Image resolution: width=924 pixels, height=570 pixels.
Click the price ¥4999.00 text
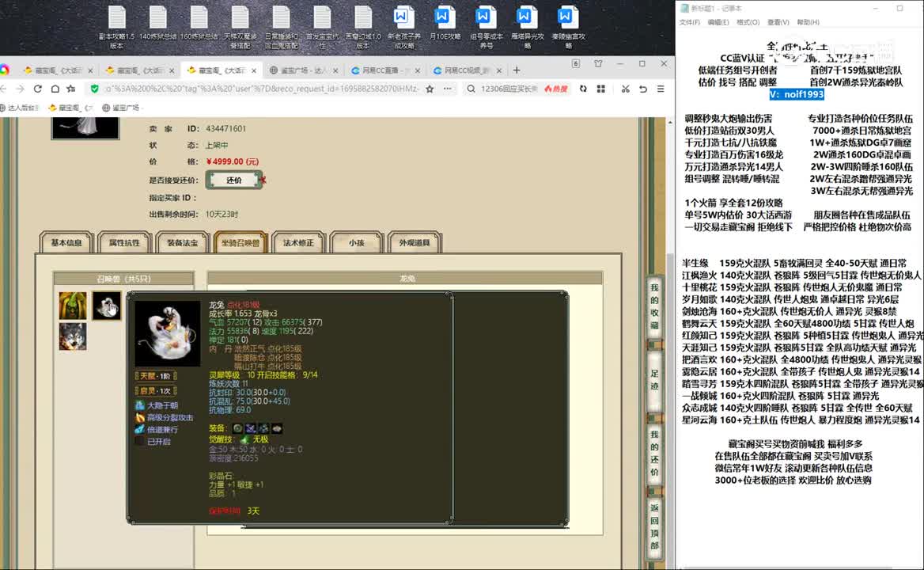232,161
